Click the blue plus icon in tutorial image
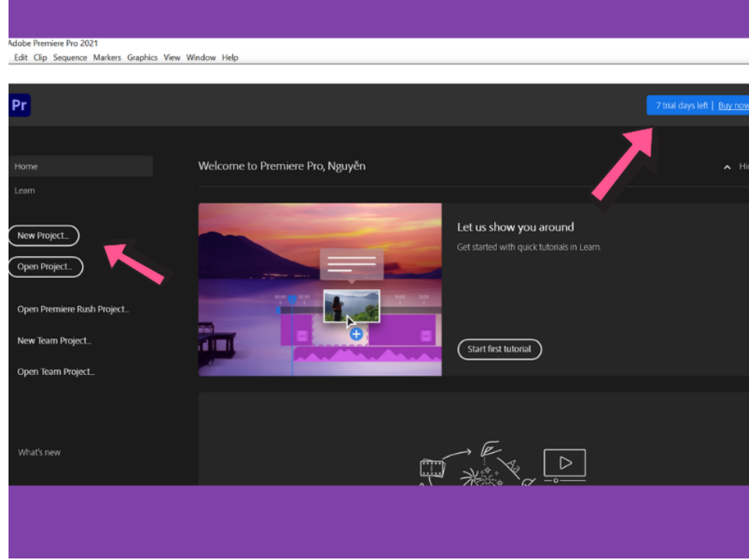Screen dimensions: 749x560 coord(356,334)
